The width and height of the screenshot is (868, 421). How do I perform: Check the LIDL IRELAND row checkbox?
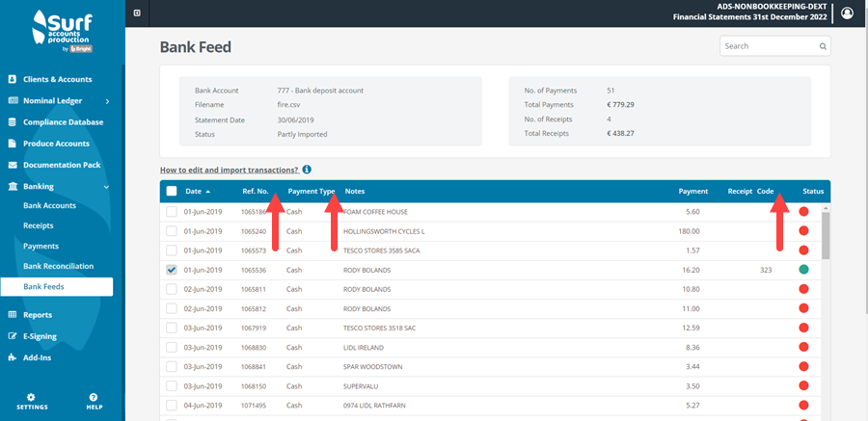[172, 347]
